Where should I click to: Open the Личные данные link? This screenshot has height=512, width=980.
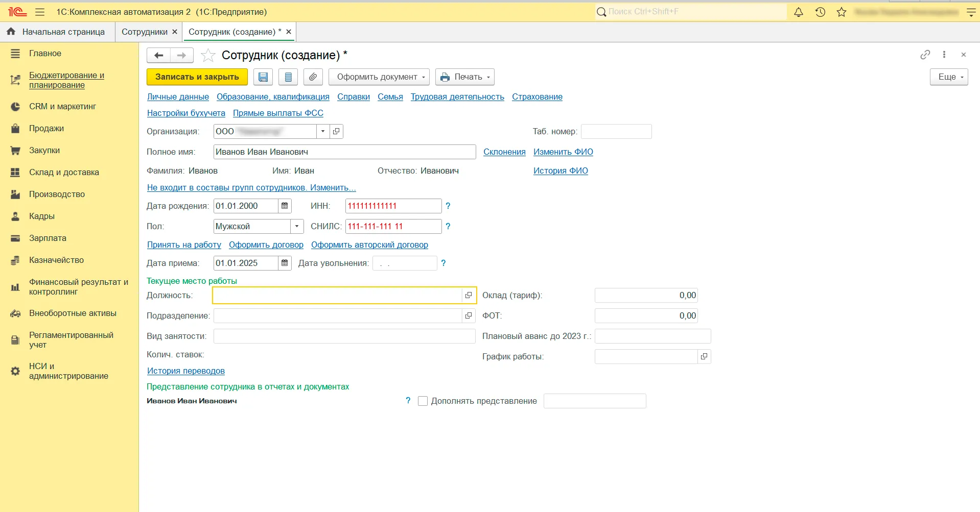pyautogui.click(x=178, y=97)
